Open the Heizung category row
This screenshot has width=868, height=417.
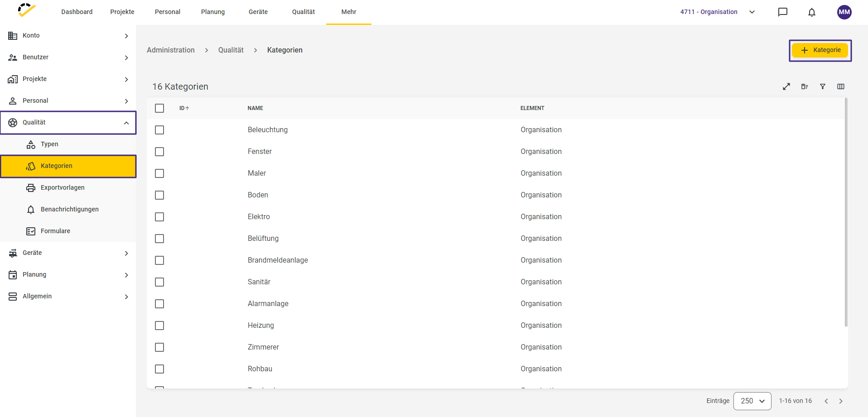[496, 326]
